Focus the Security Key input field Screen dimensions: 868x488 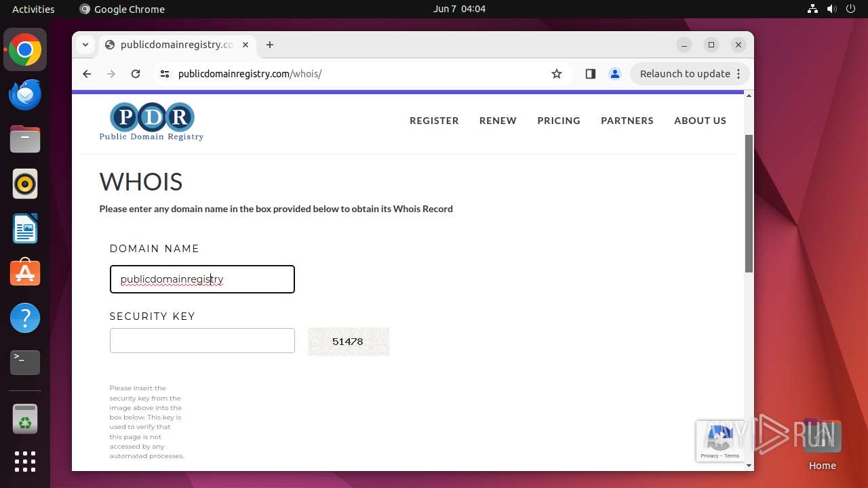(202, 340)
